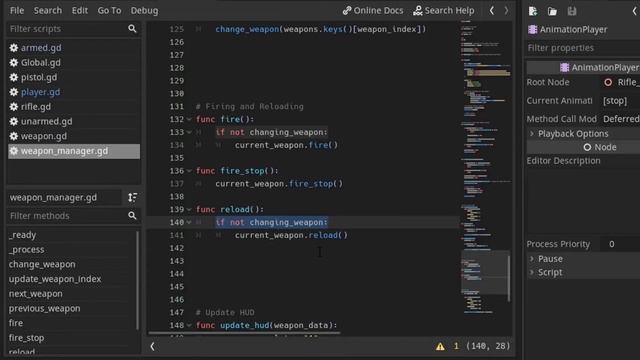Screen dimensions: 640x360
Task: Click the horizontal scrollbar under code
Action: [x=244, y=333]
